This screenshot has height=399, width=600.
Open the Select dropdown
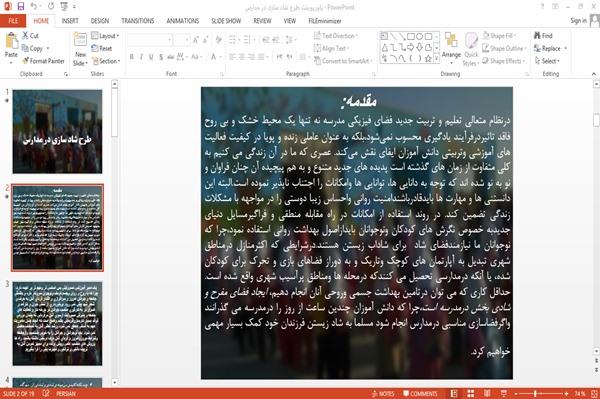click(547, 61)
